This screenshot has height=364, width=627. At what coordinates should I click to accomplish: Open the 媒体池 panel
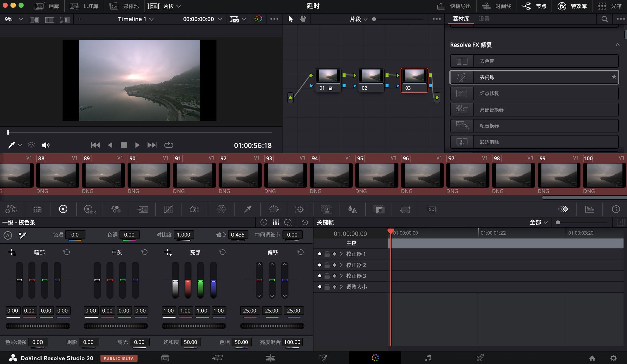[x=124, y=6]
